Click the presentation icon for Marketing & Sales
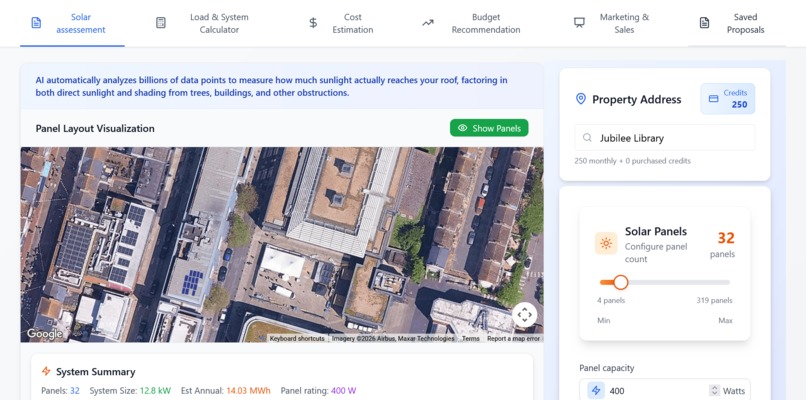Viewport: 806px width, 400px height. [x=579, y=23]
